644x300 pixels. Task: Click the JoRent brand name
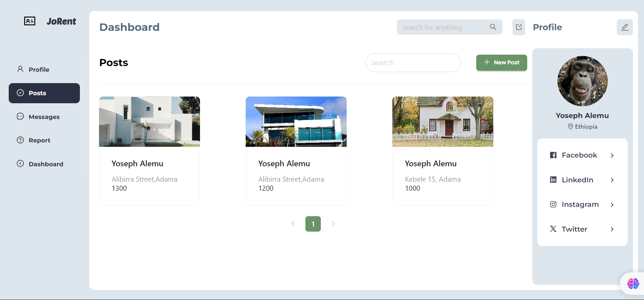[x=61, y=21]
